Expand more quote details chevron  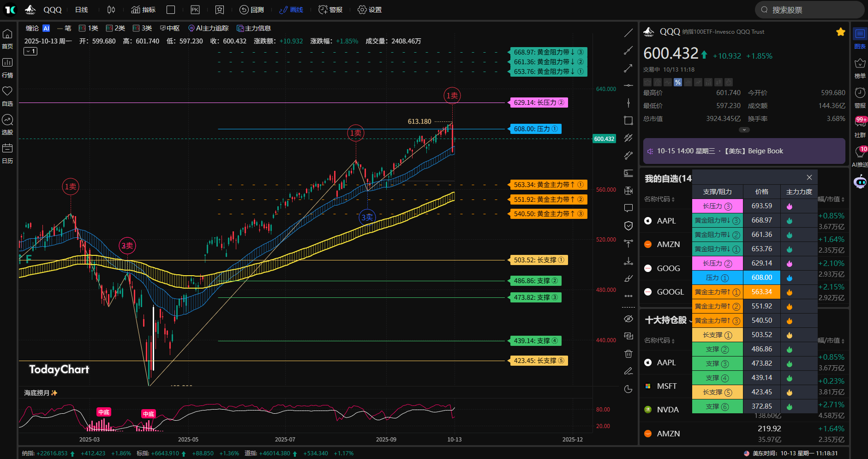point(744,130)
